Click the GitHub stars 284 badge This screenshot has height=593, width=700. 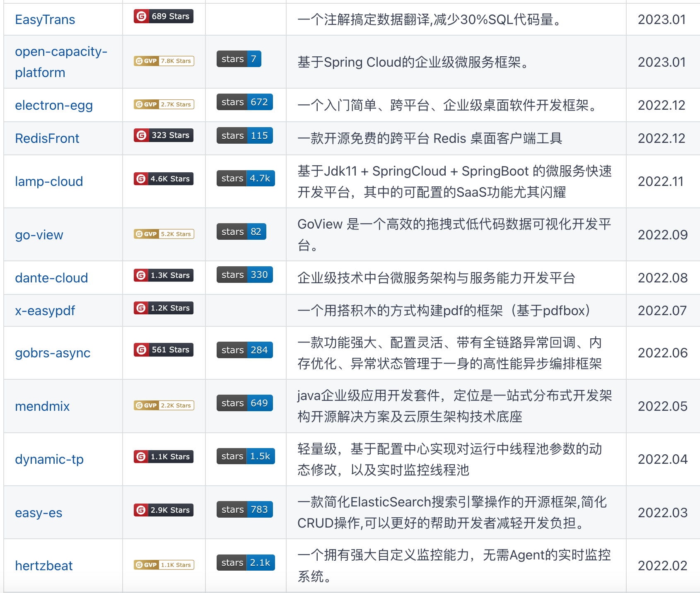pos(245,350)
